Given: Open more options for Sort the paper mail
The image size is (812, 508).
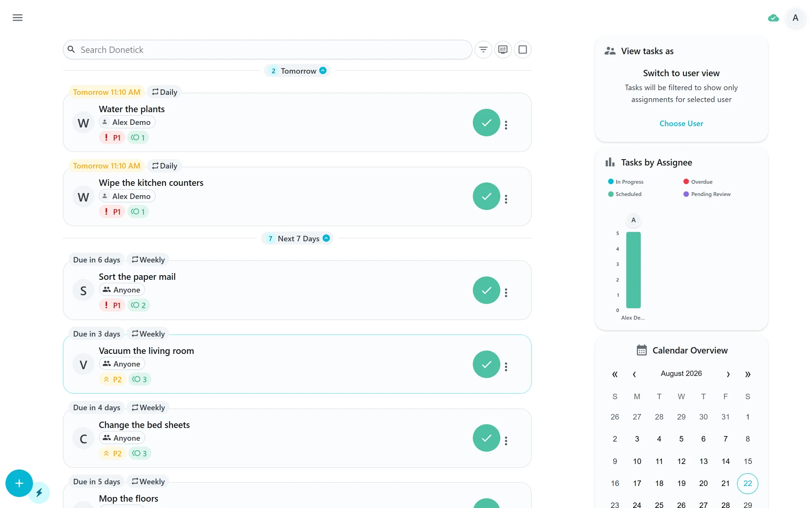Looking at the screenshot, I should click(x=506, y=293).
